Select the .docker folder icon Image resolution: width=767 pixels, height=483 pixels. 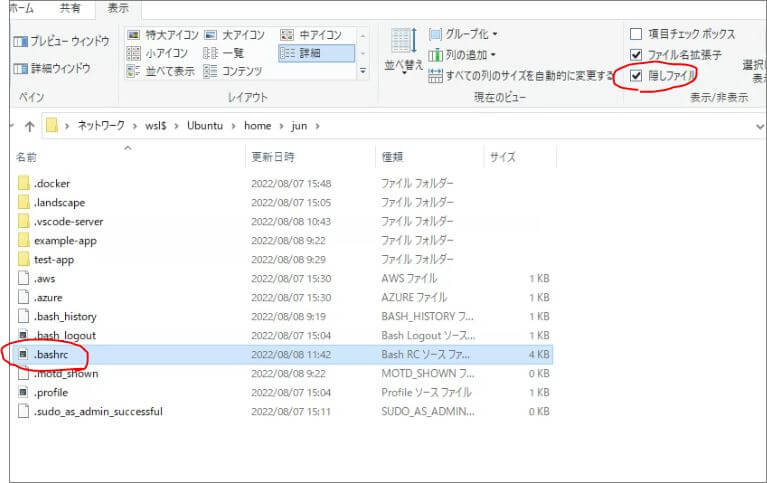23,184
